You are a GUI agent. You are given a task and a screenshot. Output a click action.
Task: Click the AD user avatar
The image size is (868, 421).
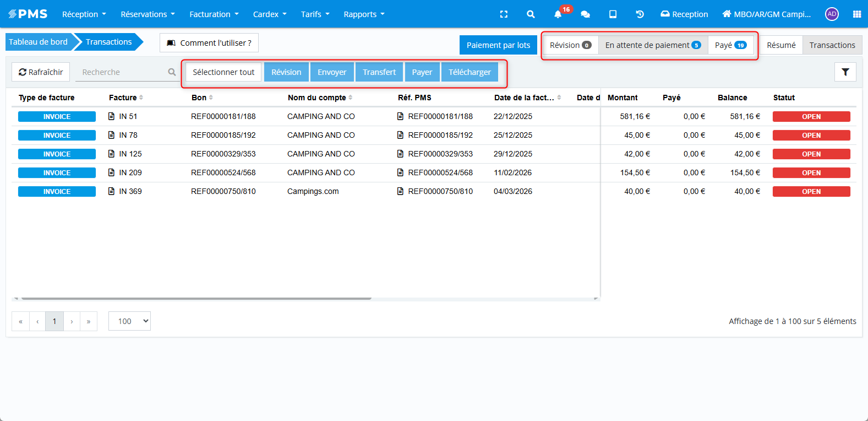tap(832, 14)
